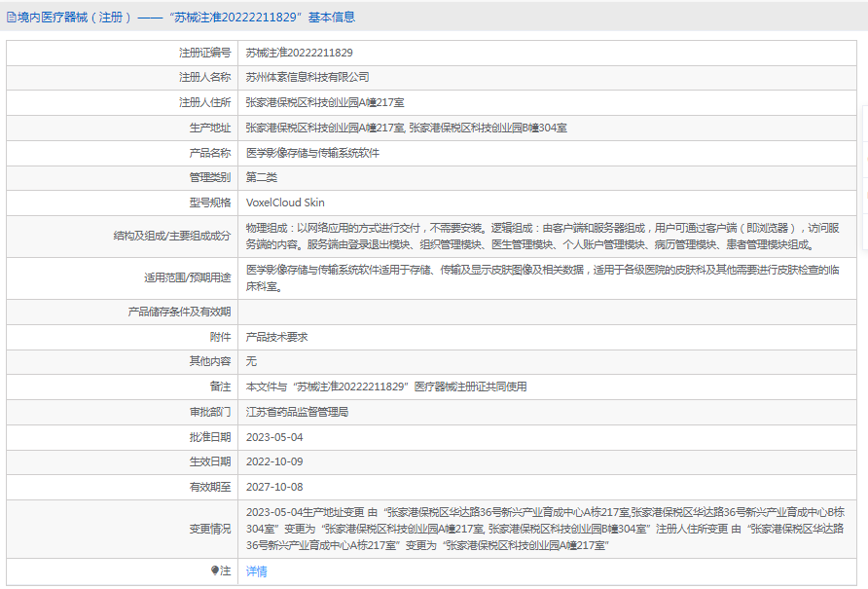Select the 无 value in 其他内容 row

tap(251, 361)
